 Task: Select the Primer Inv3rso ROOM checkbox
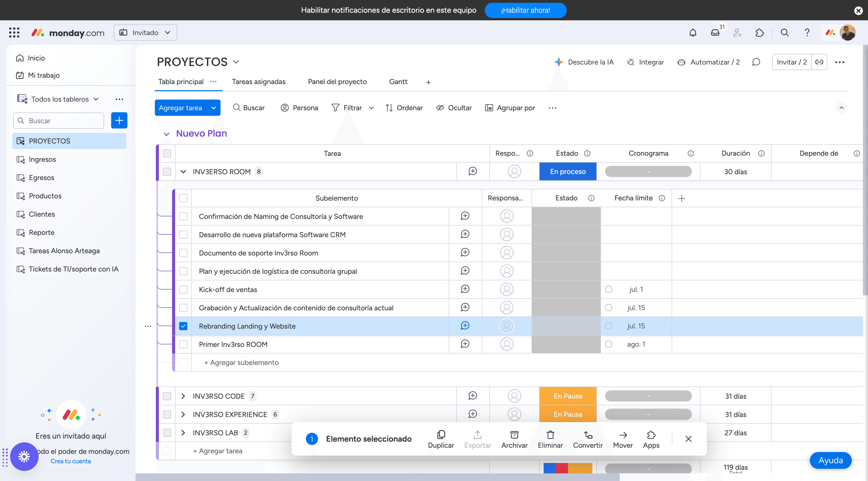(183, 344)
